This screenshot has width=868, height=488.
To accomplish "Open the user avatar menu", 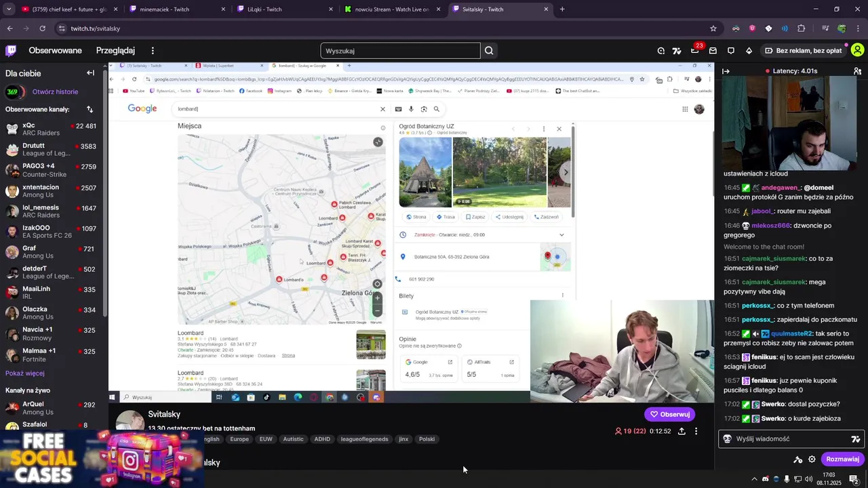I will click(x=857, y=50).
